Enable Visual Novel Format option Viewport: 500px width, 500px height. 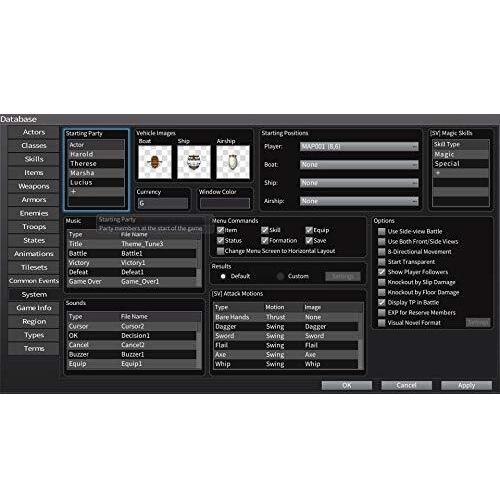[382, 323]
